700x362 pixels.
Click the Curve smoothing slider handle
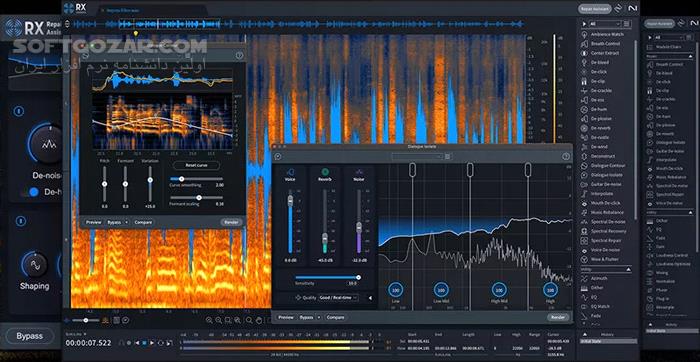tap(181, 179)
